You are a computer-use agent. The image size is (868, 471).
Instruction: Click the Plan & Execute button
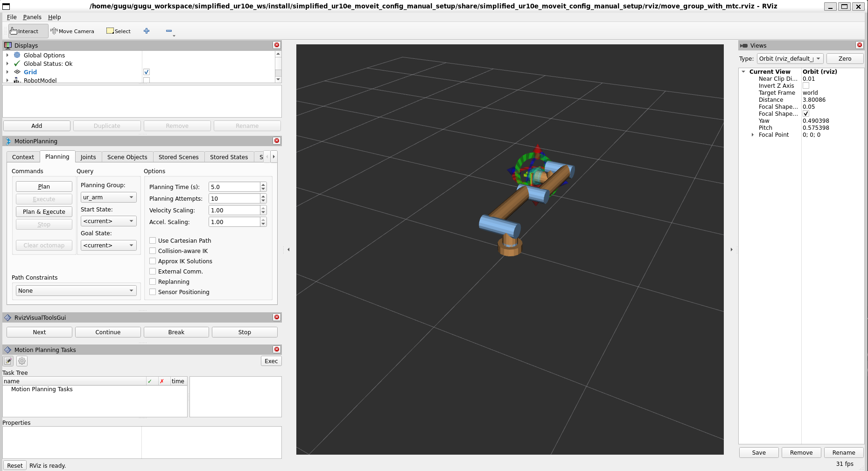point(44,211)
